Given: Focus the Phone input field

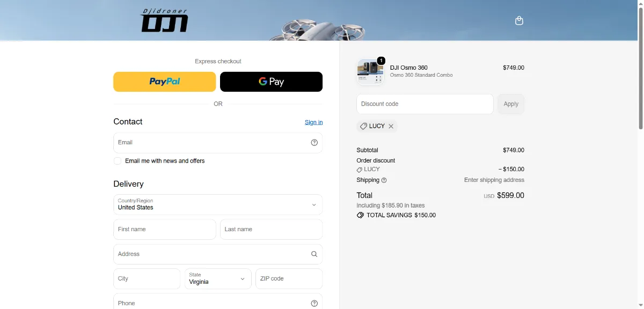Looking at the screenshot, I should pyautogui.click(x=218, y=302).
